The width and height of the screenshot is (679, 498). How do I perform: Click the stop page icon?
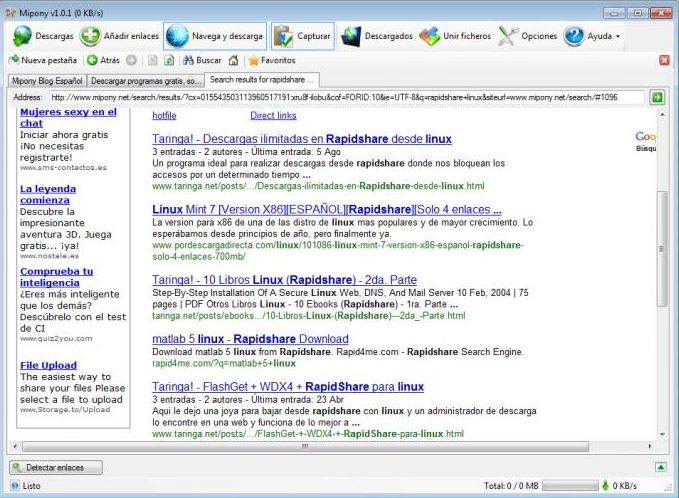[152, 60]
